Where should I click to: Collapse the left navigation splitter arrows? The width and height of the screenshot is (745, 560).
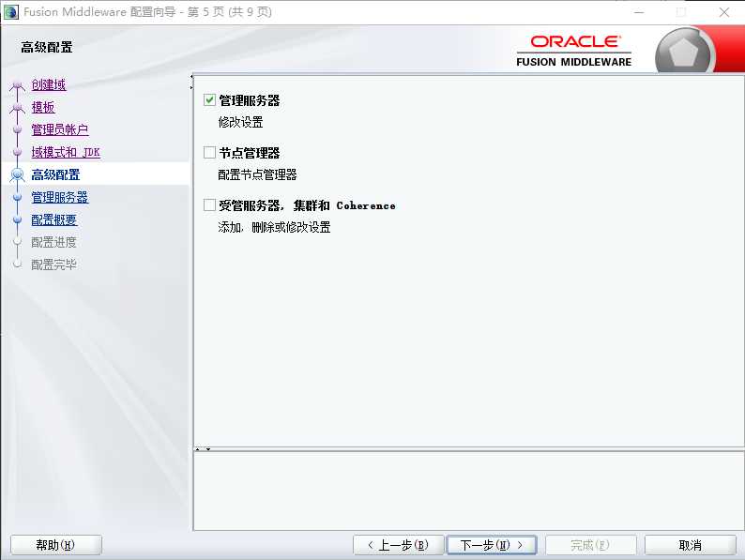[191, 82]
